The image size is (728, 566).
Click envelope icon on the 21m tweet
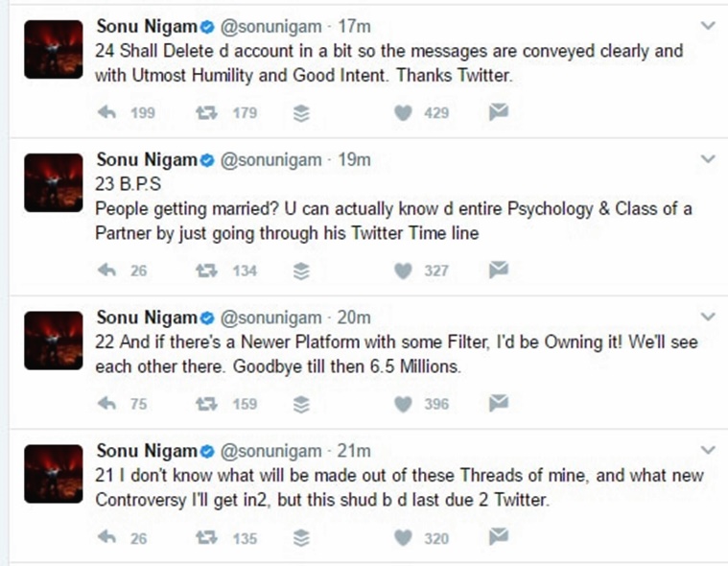pos(499,536)
